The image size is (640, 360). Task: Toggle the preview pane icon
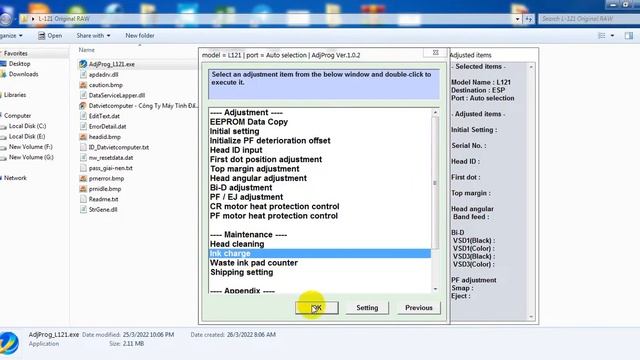click(x=629, y=36)
